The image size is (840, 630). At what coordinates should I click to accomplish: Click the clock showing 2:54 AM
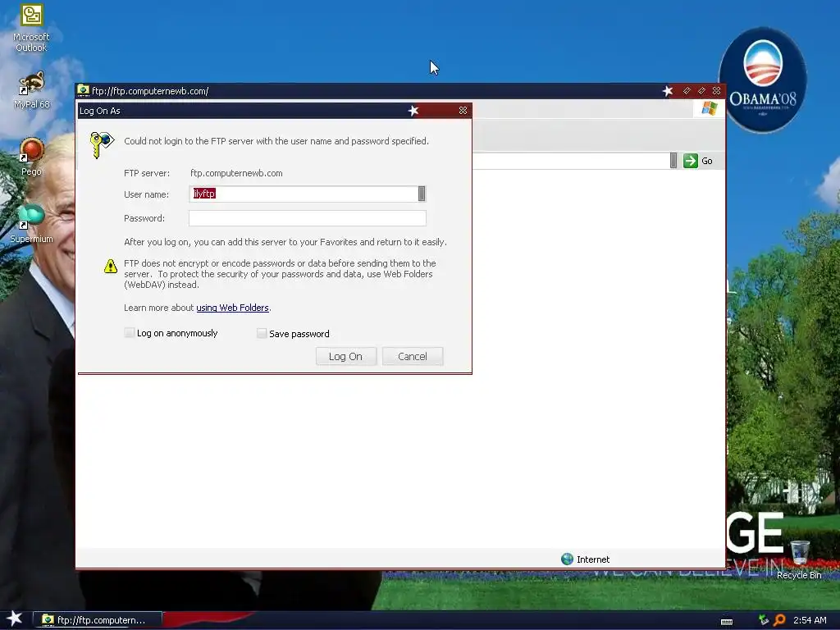[810, 620]
